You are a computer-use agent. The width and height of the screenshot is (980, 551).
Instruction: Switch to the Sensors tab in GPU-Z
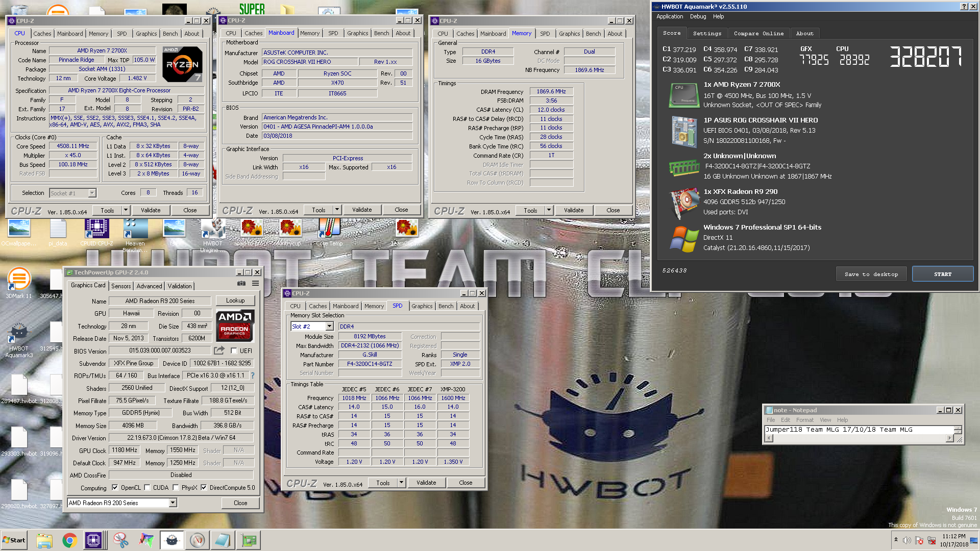coord(121,286)
